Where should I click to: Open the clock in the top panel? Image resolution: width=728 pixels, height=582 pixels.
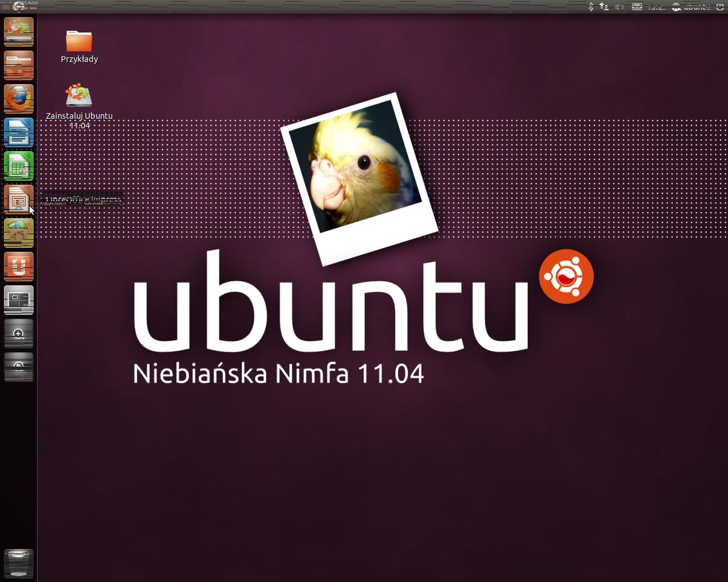[x=656, y=6]
